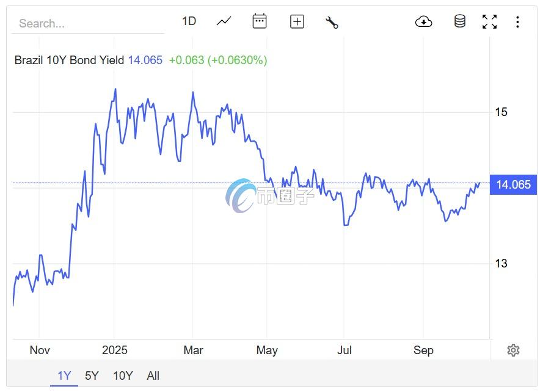The height and width of the screenshot is (392, 543).
Task: Click the 14.065 price axis label
Action: coord(513,184)
